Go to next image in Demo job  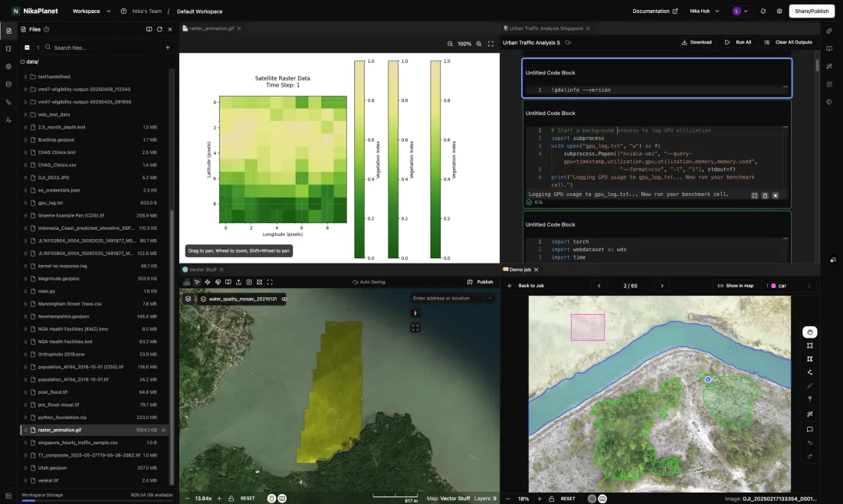(x=662, y=286)
